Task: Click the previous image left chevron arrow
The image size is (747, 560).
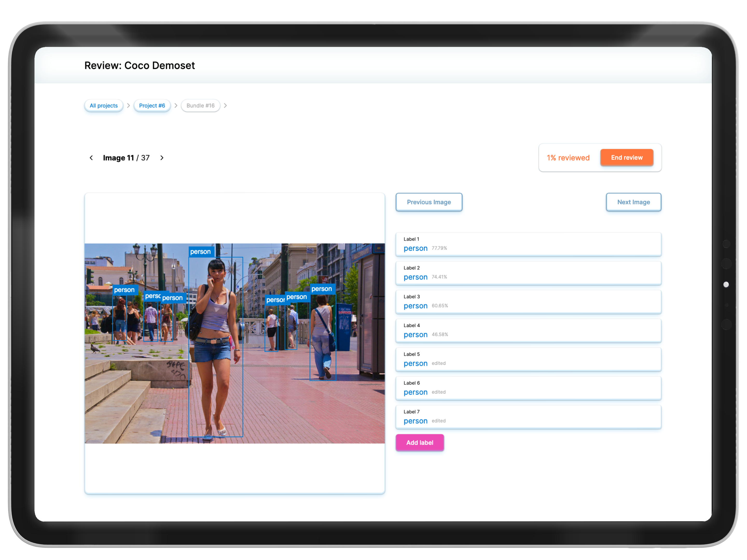Action: pos(91,158)
